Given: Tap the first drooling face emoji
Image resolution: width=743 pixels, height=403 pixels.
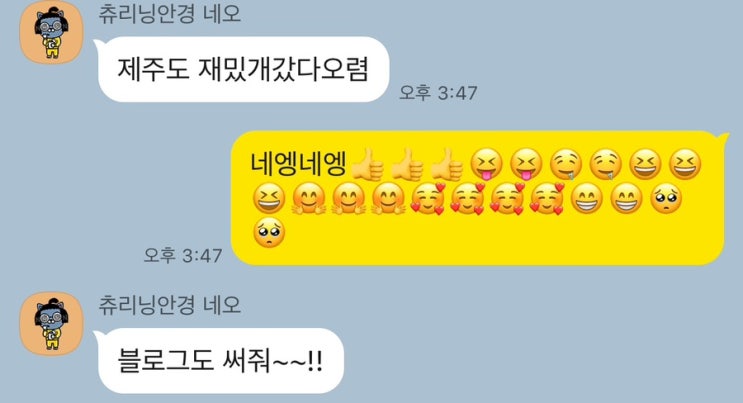Looking at the screenshot, I should (x=566, y=165).
